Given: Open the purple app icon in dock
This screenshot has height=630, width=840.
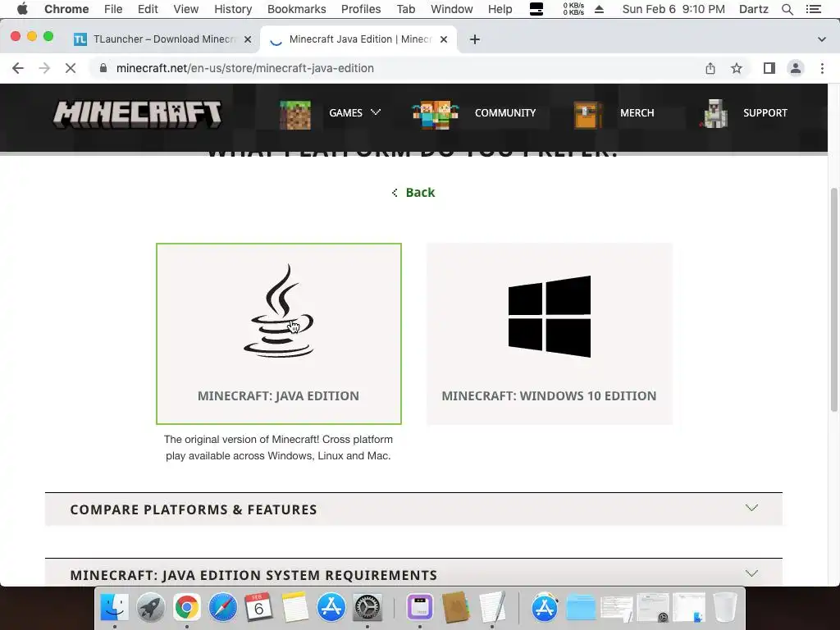Looking at the screenshot, I should coord(420,608).
